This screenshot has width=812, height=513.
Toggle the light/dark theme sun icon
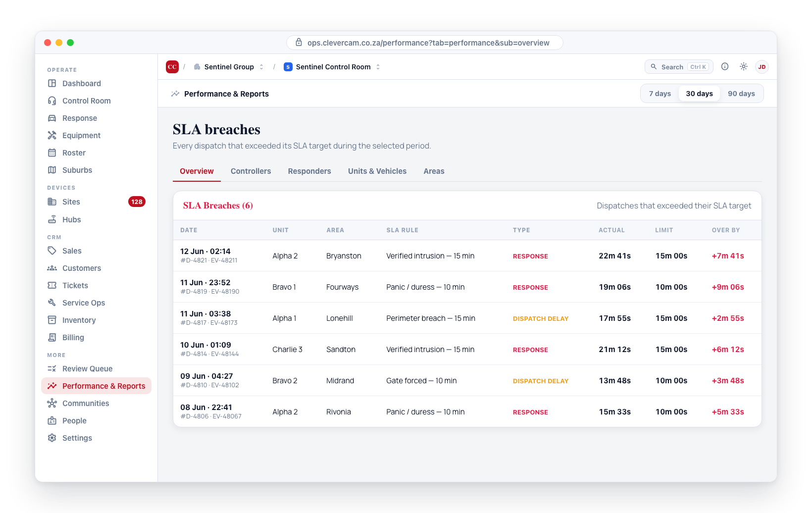coord(744,66)
